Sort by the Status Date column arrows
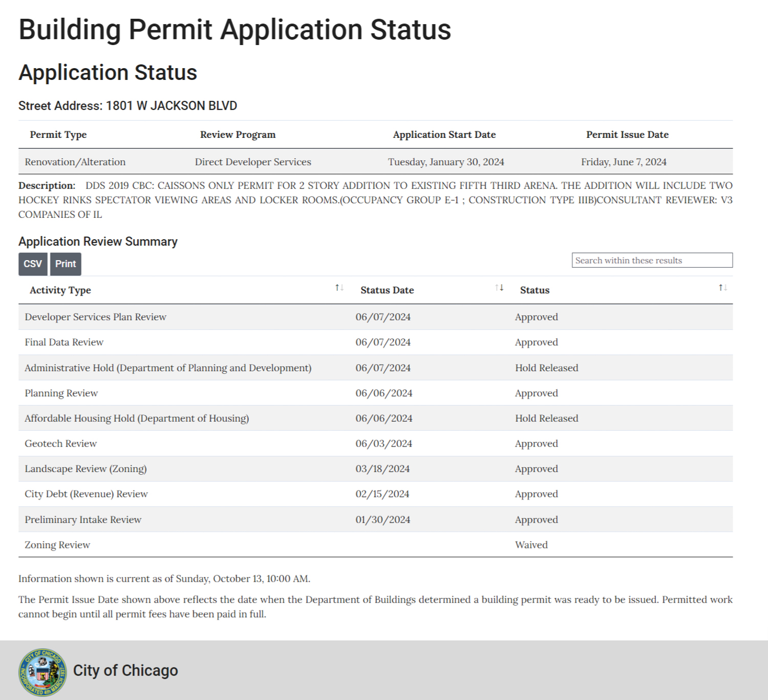 (499, 288)
